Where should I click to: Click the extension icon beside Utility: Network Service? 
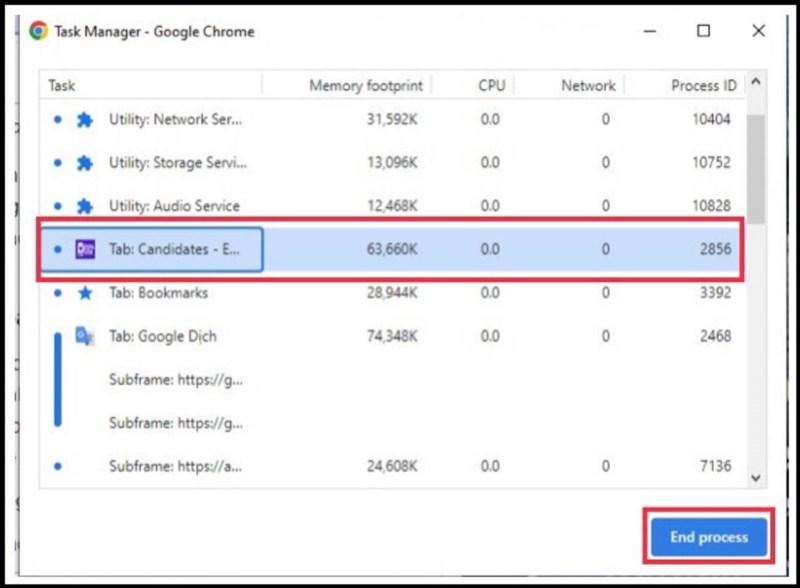[x=84, y=119]
